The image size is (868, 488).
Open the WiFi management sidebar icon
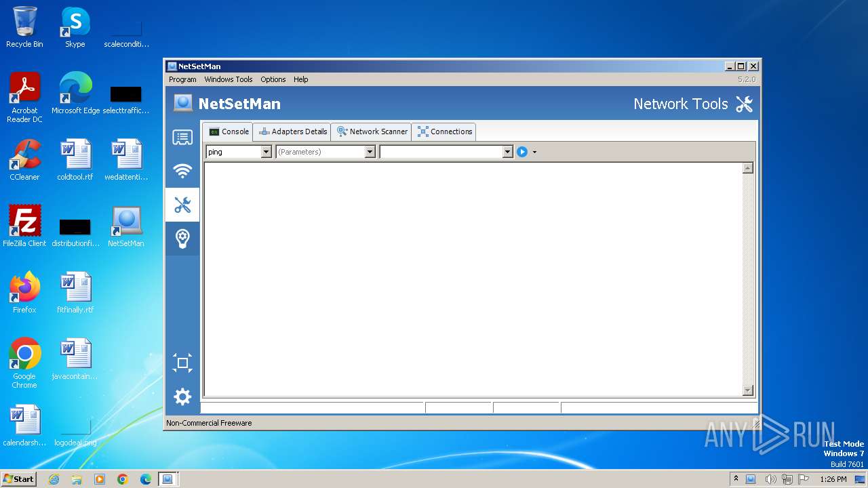pos(182,171)
